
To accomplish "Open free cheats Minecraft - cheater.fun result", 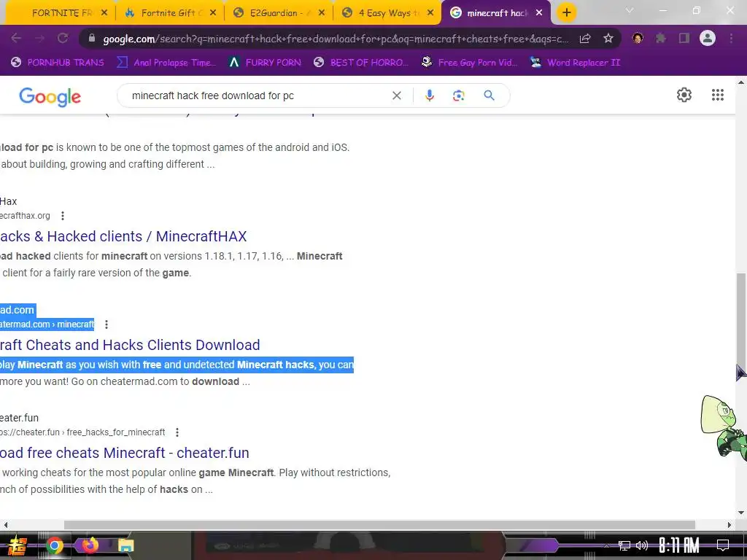I will coord(124,453).
